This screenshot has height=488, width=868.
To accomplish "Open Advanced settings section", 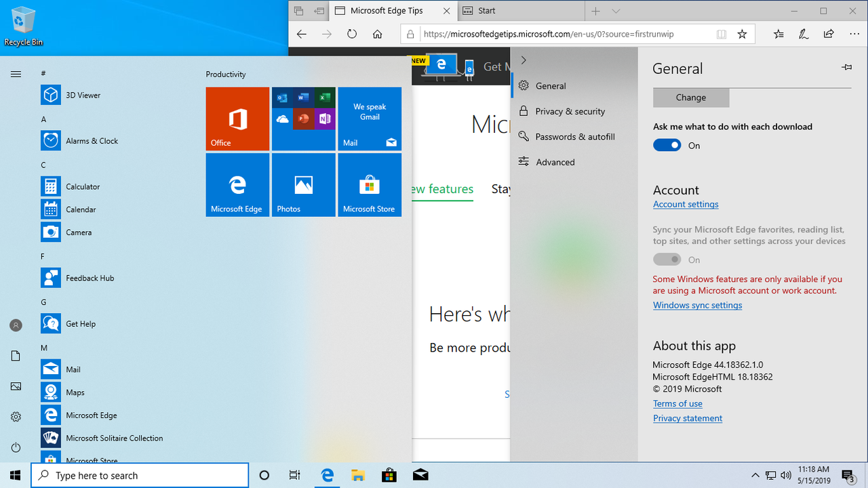I will coord(575,162).
